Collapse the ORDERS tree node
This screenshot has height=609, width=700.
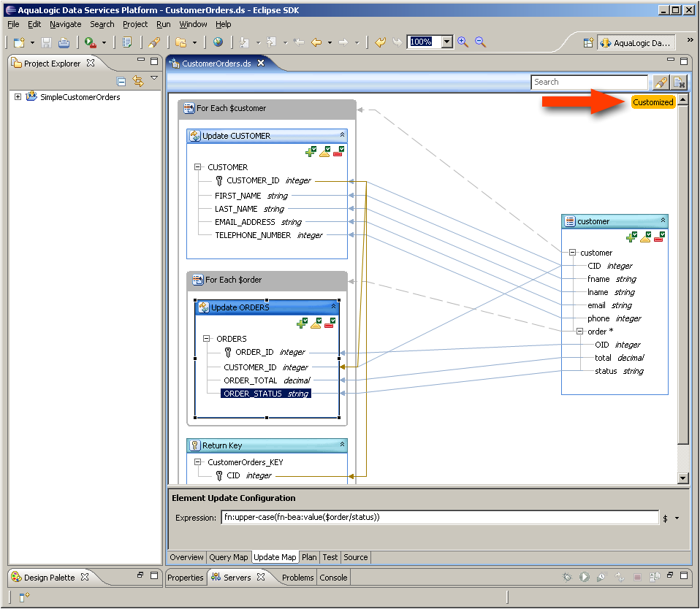(206, 338)
